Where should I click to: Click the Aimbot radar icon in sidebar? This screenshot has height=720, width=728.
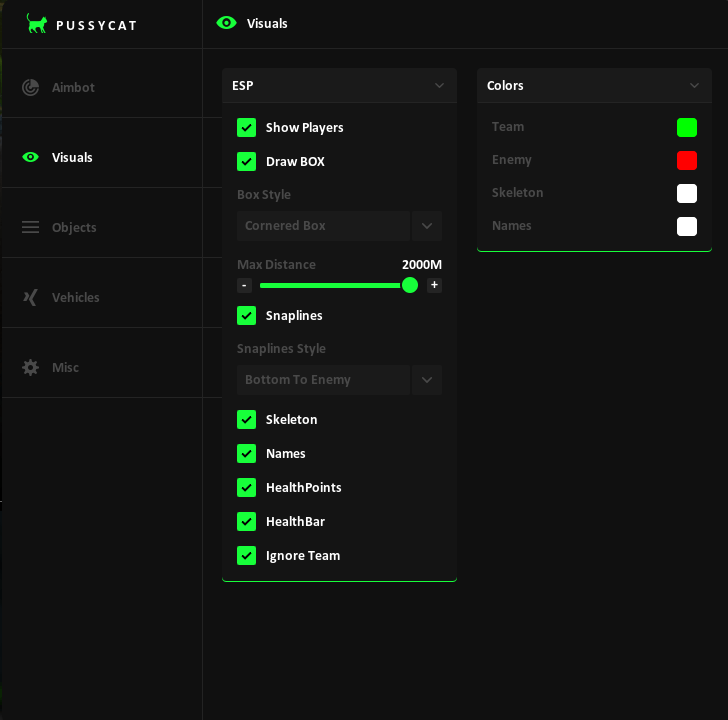click(x=31, y=87)
